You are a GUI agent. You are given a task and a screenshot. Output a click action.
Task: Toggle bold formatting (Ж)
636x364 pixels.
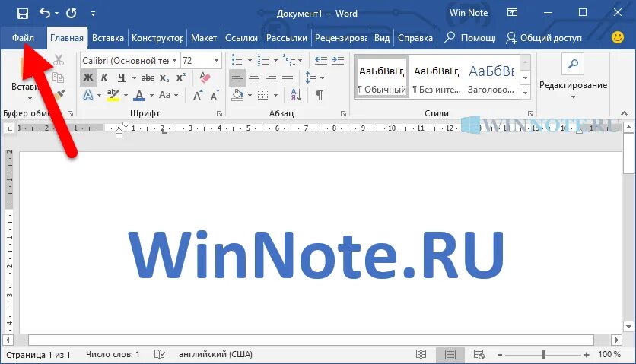click(88, 78)
